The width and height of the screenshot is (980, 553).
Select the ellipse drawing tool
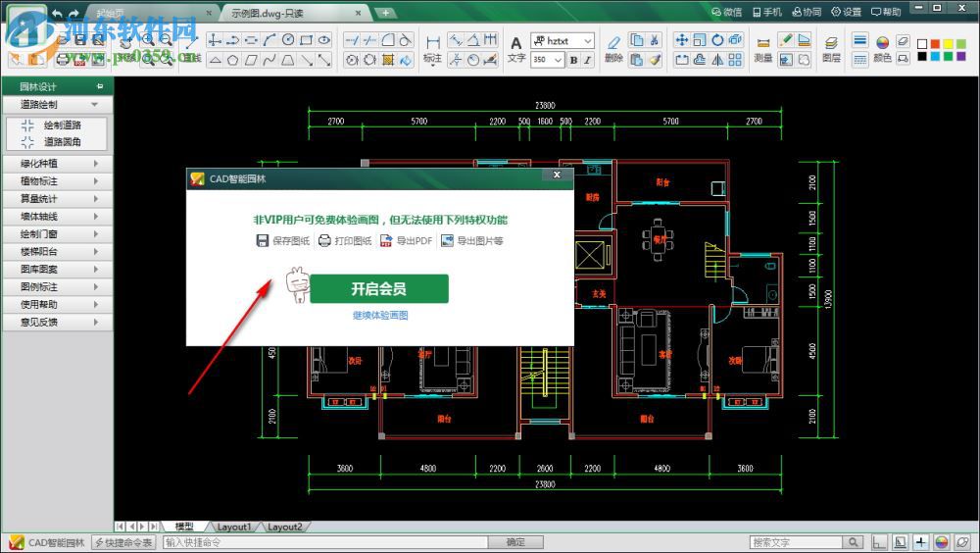click(324, 40)
